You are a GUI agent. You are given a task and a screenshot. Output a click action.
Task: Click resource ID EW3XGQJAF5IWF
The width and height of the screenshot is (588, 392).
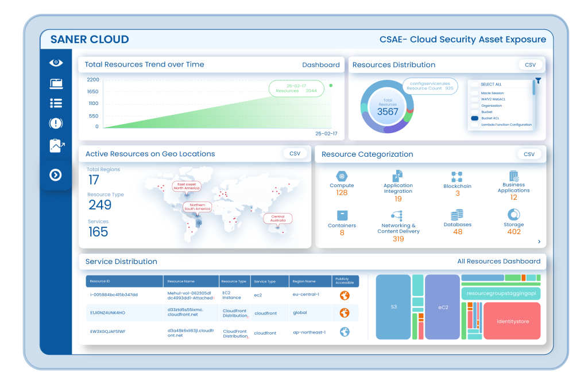coord(107,332)
